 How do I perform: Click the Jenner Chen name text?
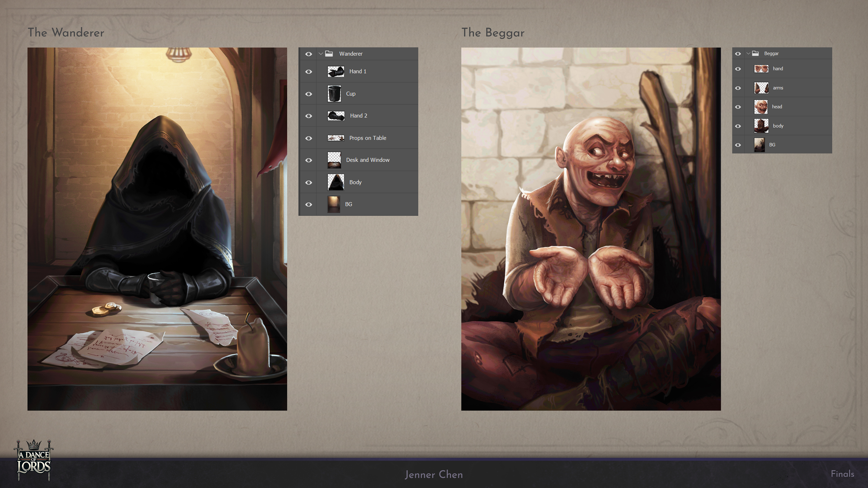434,474
